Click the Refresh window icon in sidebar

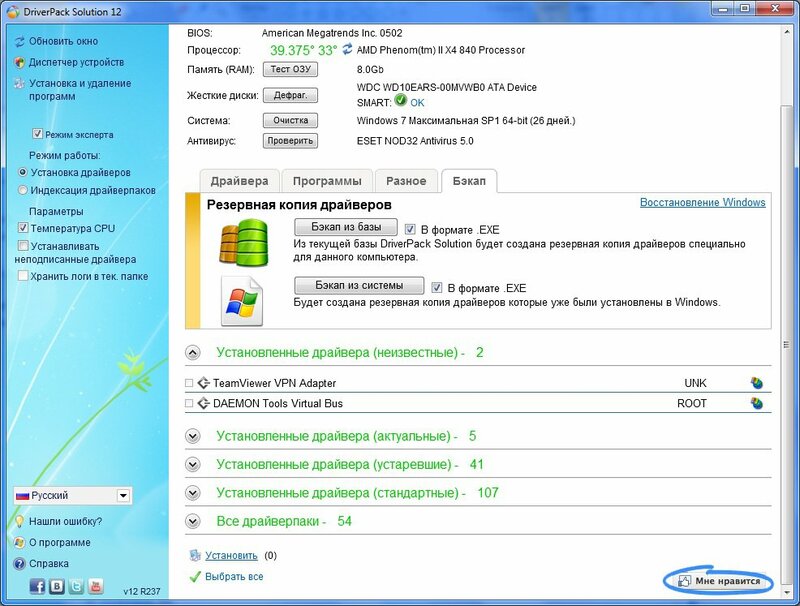tap(20, 41)
